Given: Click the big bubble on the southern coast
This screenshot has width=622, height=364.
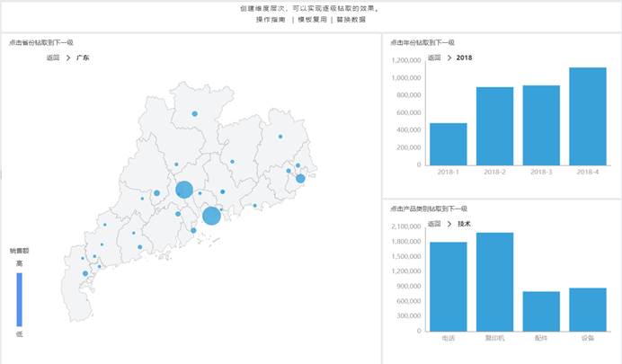Looking at the screenshot, I should click(211, 216).
